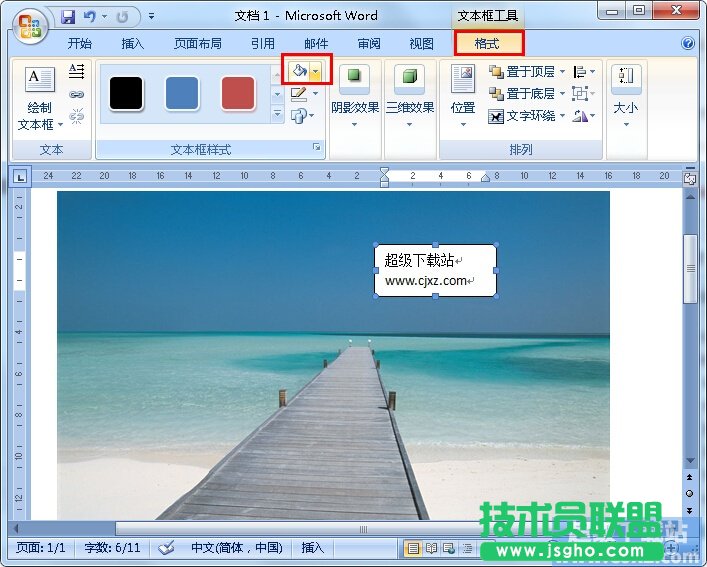Image resolution: width=707 pixels, height=567 pixels.
Task: Open Word Help question mark icon
Action: pyautogui.click(x=688, y=44)
